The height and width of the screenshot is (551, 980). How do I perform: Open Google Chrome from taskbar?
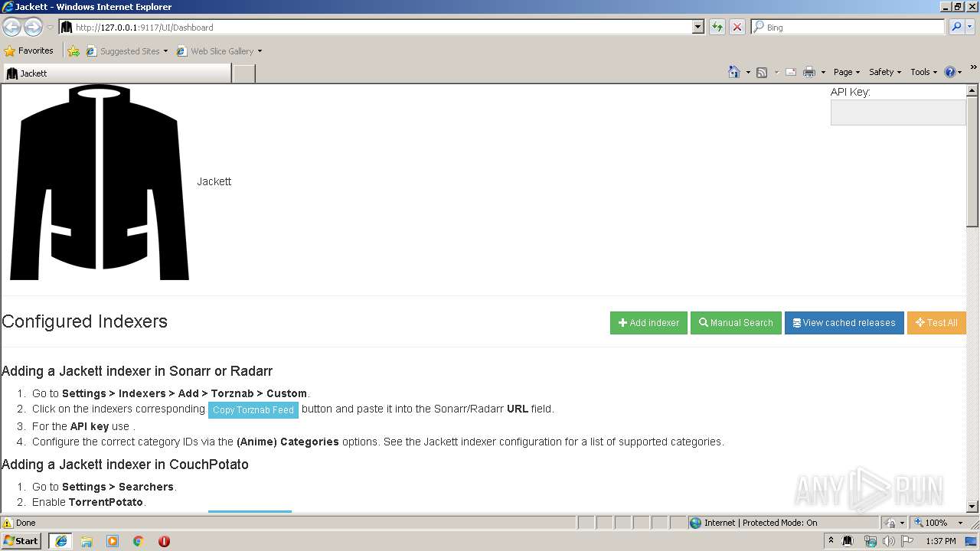coord(139,541)
